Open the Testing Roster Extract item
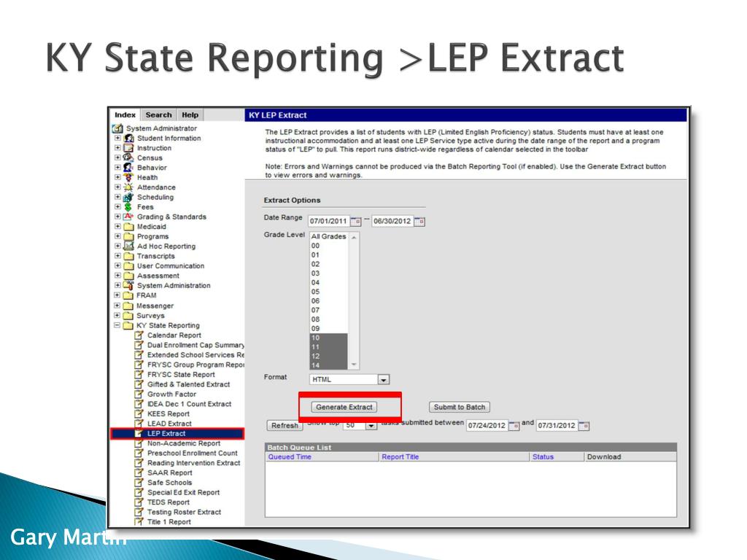 pos(185,512)
